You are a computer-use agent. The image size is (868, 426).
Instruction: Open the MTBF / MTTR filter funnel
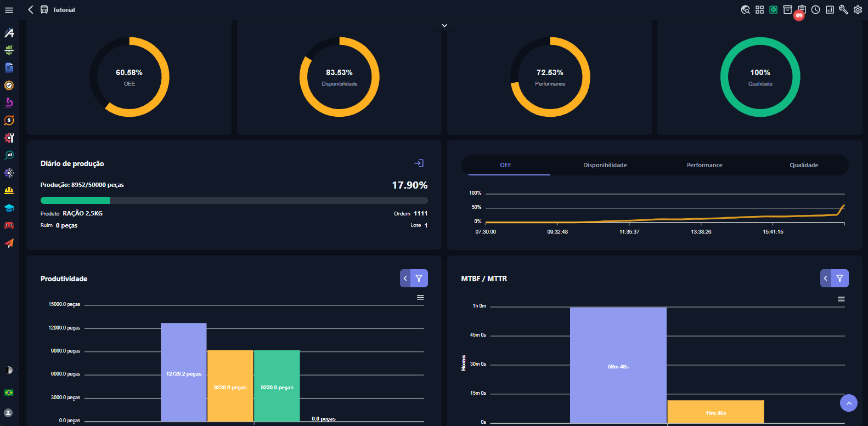click(840, 279)
